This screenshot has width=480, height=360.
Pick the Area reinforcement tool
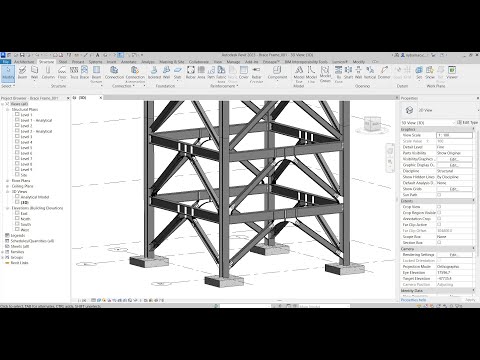201,72
